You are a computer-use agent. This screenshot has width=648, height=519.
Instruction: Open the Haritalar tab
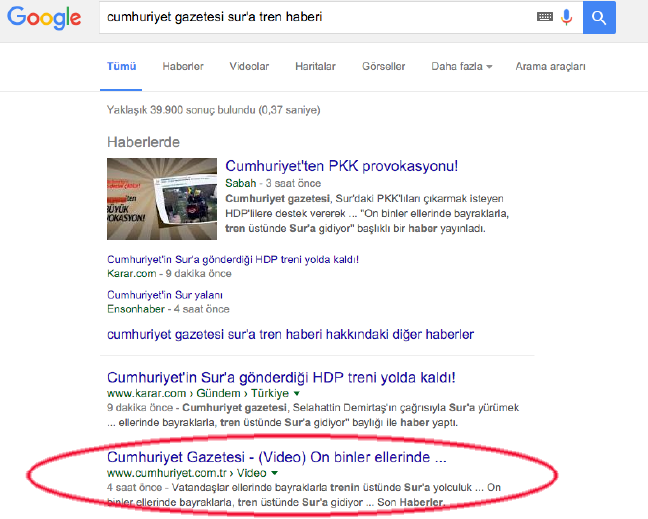click(x=315, y=66)
